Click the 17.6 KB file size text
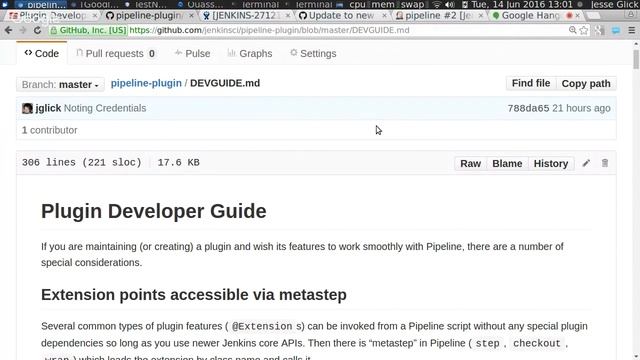 tap(178, 162)
